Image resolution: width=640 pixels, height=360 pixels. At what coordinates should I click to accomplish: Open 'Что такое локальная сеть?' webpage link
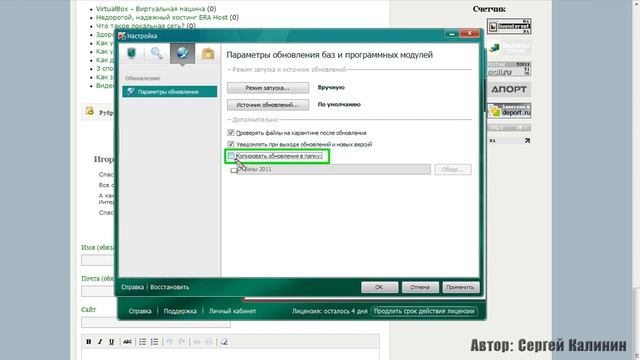point(140,26)
